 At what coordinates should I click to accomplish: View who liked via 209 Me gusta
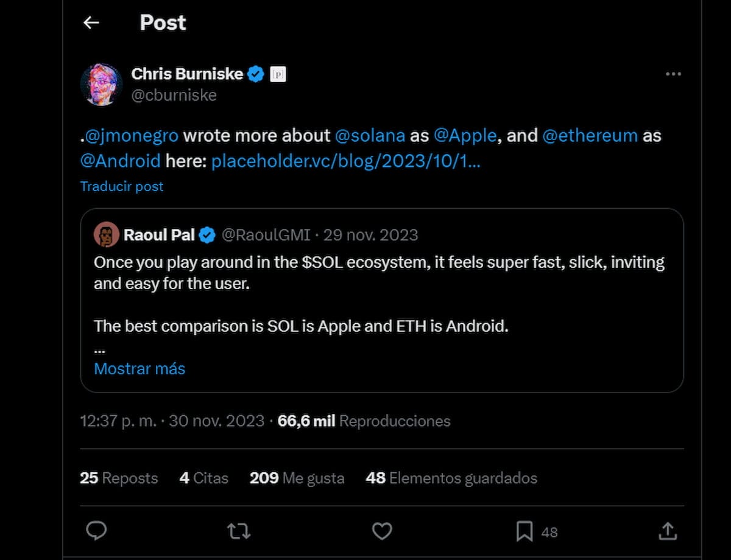(x=297, y=478)
